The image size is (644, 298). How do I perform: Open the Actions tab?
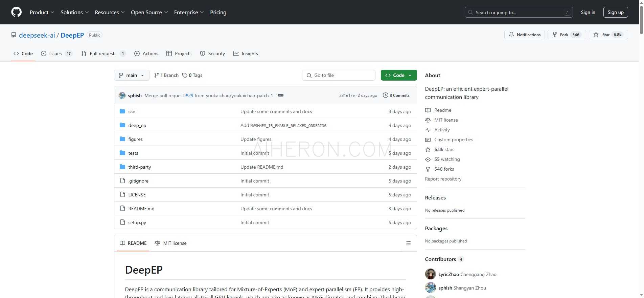click(146, 54)
